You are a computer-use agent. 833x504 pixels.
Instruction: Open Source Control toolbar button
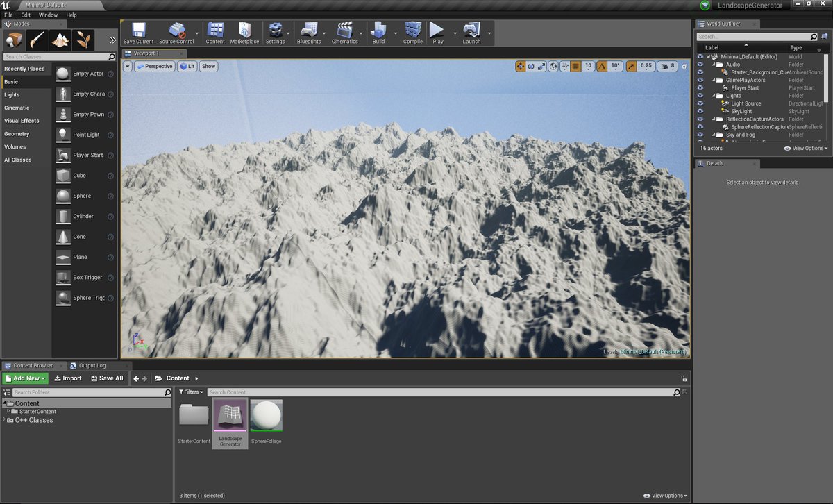click(x=176, y=33)
